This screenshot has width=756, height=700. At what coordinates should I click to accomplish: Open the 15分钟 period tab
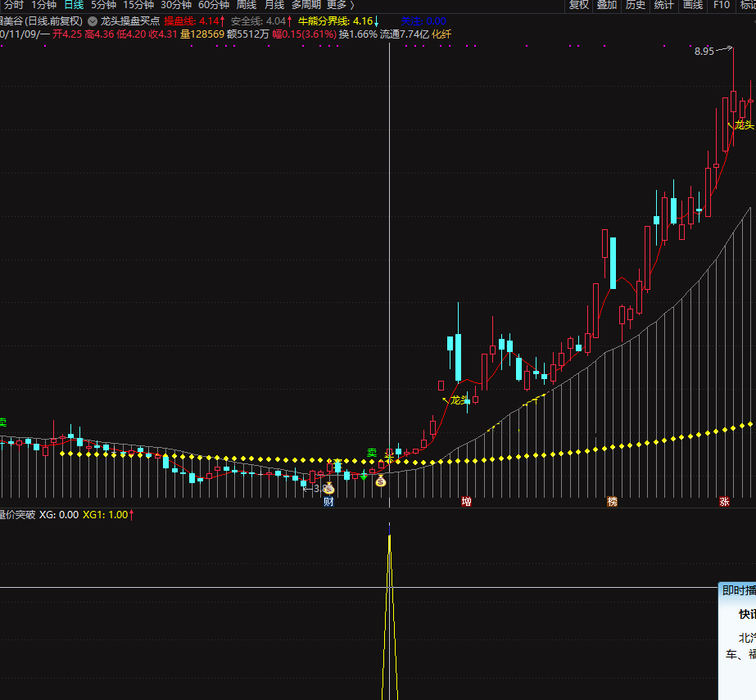click(138, 5)
